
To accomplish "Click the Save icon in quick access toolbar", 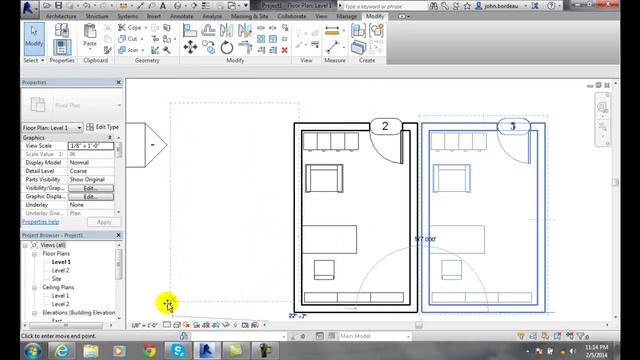I will [59, 6].
